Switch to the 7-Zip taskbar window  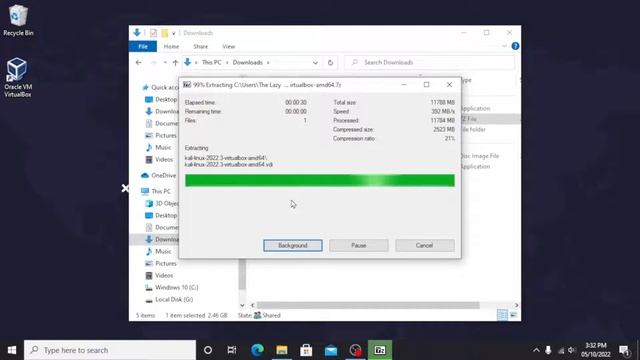(380, 350)
